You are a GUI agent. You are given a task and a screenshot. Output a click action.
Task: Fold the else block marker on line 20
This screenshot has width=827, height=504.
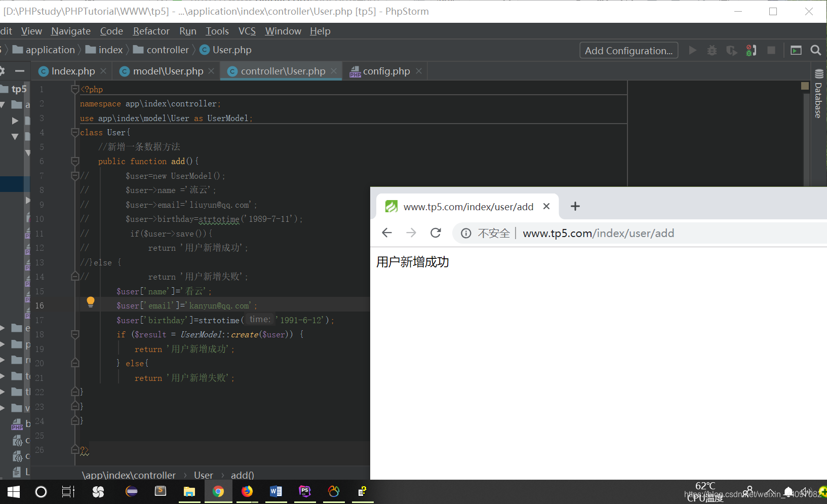click(75, 363)
